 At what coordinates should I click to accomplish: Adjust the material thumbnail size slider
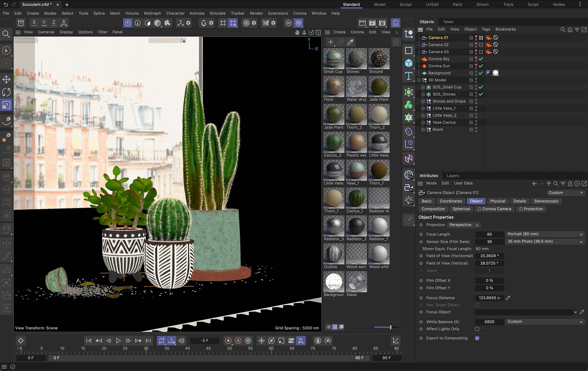pos(390,327)
